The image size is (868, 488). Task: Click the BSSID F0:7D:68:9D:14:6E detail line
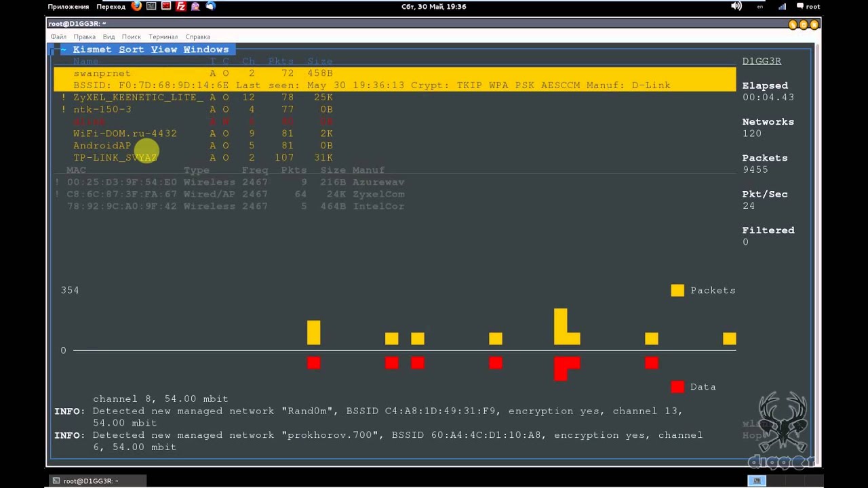click(395, 85)
